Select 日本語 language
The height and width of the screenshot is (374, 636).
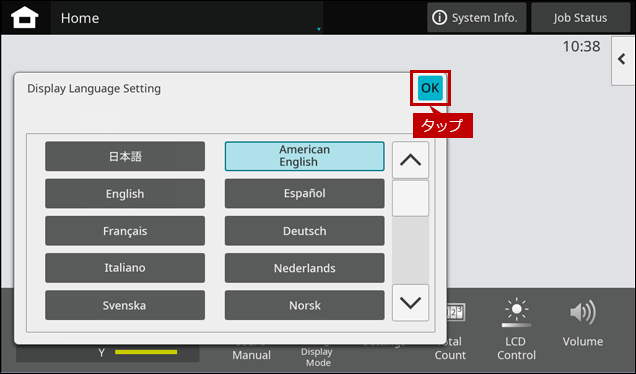point(125,156)
